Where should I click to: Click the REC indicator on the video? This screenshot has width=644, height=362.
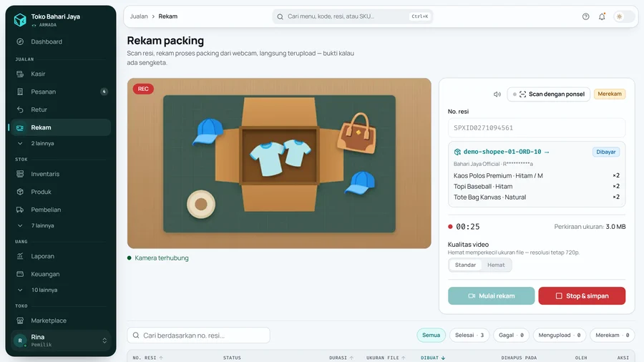point(143,89)
